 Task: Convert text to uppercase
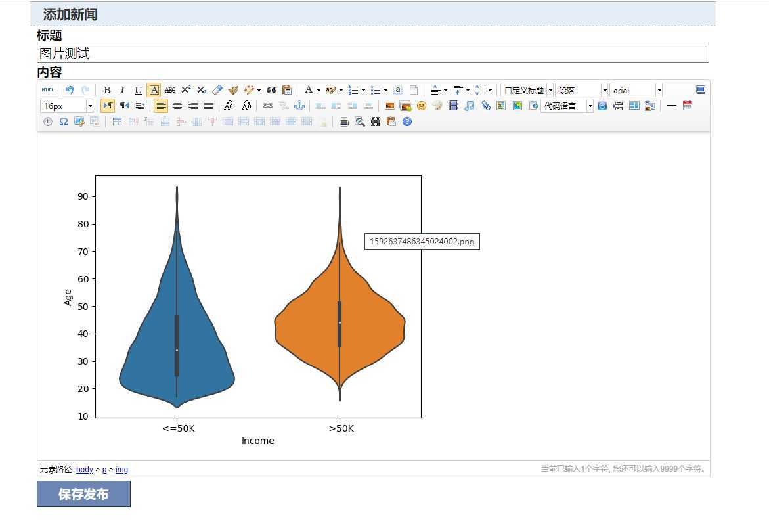[229, 106]
